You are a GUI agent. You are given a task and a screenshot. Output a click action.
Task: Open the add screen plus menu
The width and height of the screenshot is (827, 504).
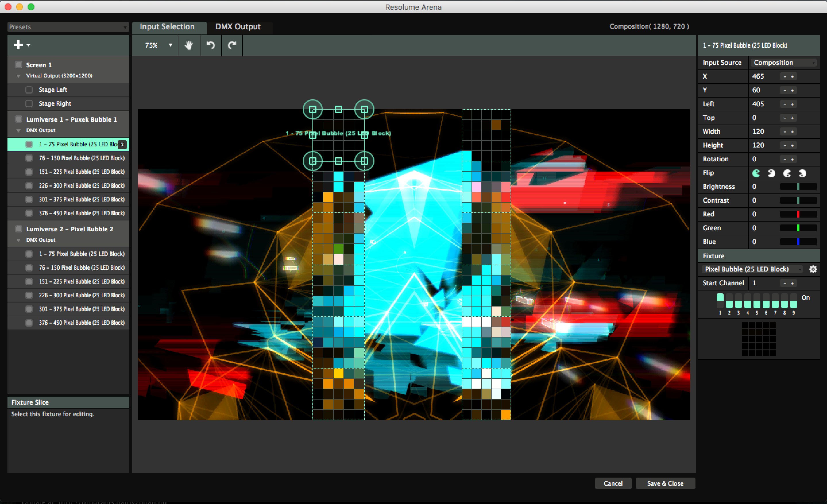tap(22, 45)
